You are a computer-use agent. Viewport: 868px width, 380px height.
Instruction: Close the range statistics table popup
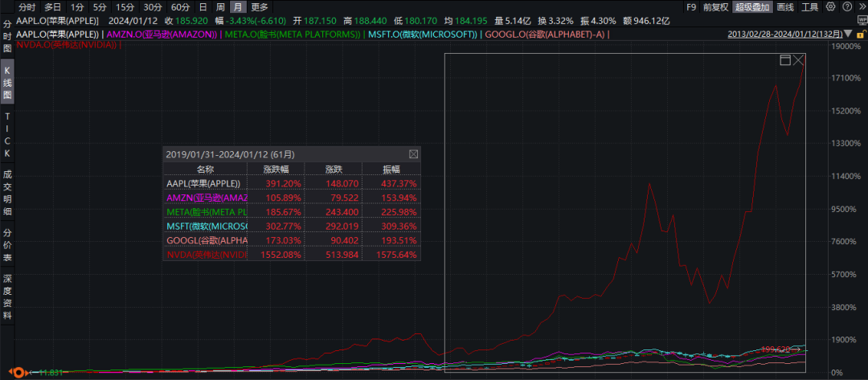pos(413,154)
